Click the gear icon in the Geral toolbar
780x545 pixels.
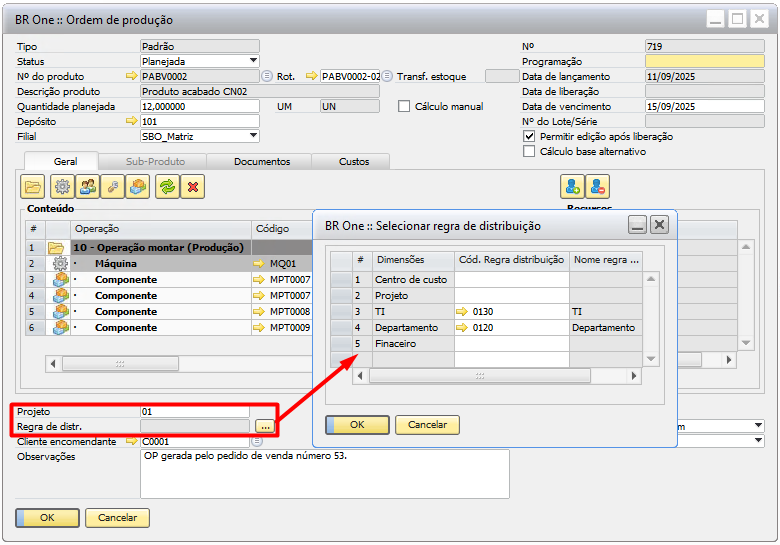(x=61, y=186)
